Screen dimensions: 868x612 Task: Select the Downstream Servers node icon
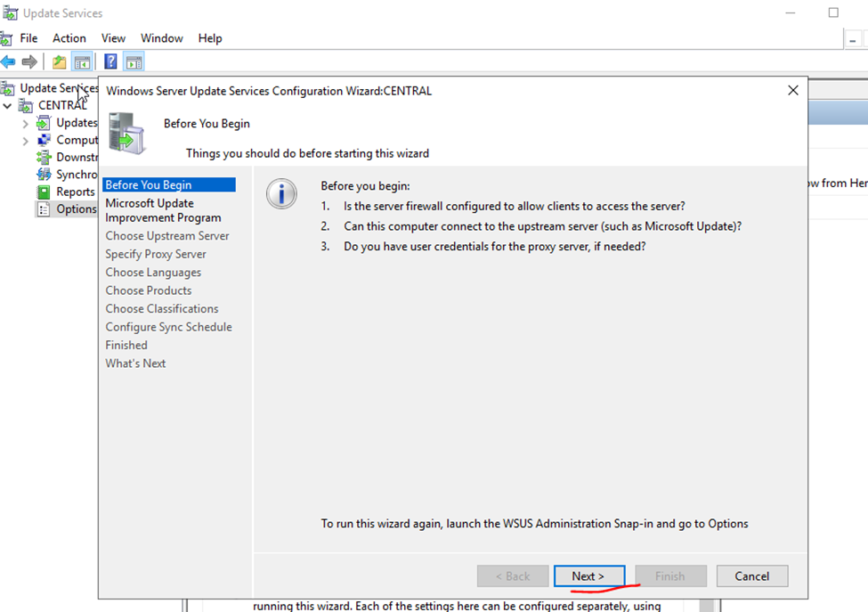(x=43, y=157)
